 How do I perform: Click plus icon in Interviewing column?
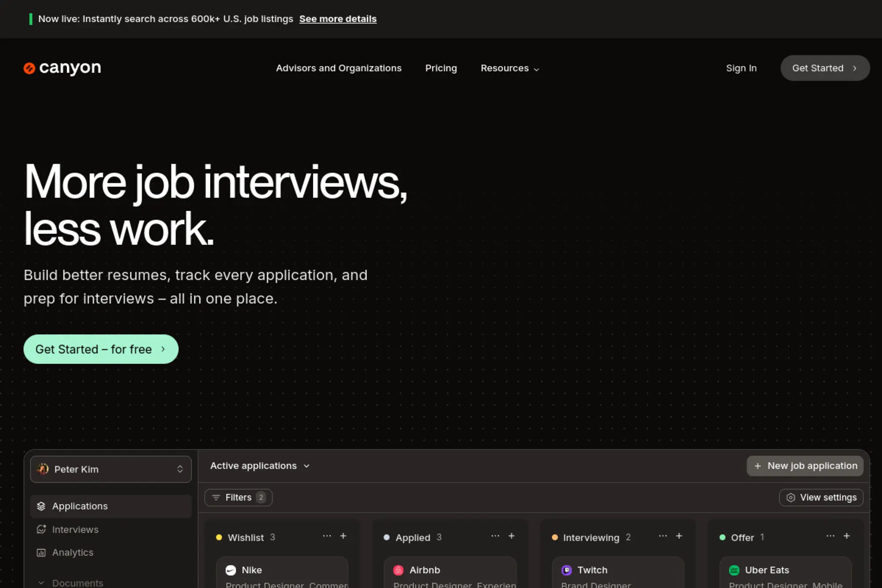pyautogui.click(x=679, y=536)
